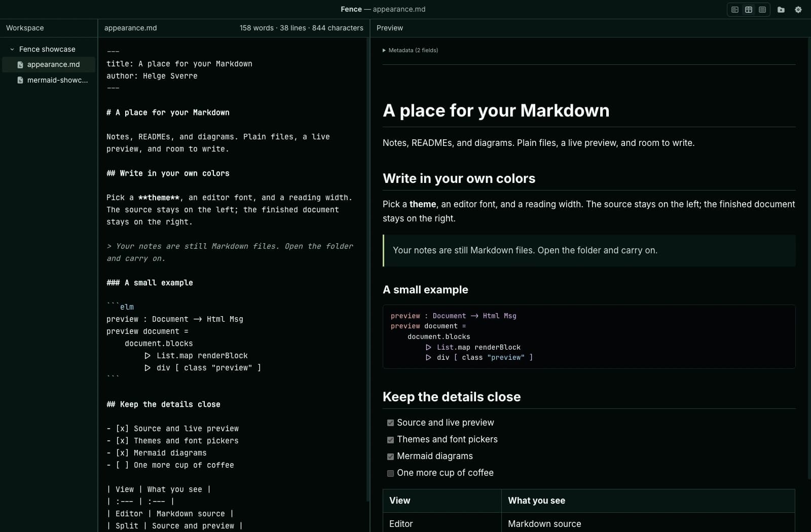The image size is (811, 532).
Task: Click '## Write in your own colors' source line
Action: click(x=168, y=173)
